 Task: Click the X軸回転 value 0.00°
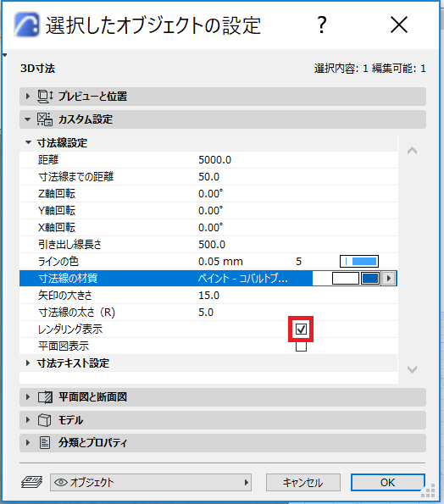tap(211, 228)
